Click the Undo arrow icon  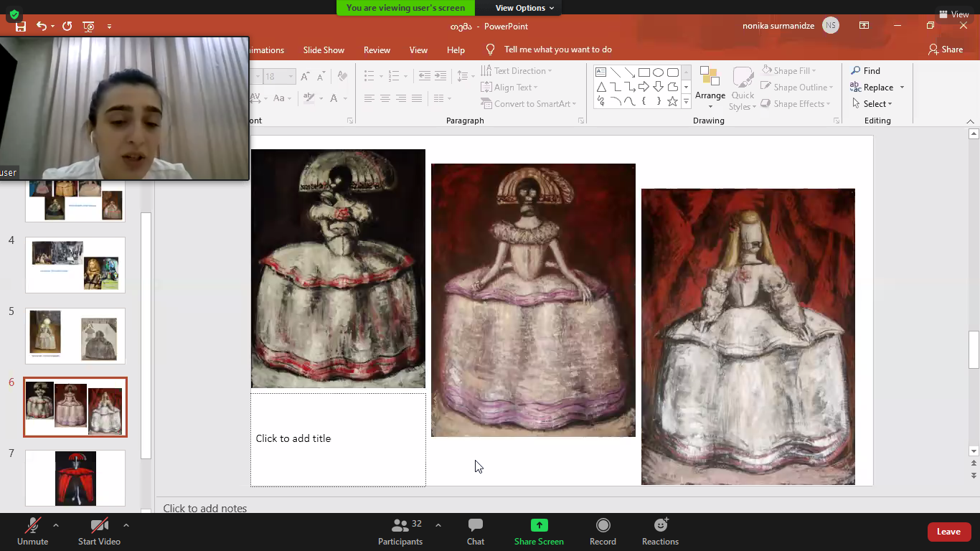tap(42, 27)
